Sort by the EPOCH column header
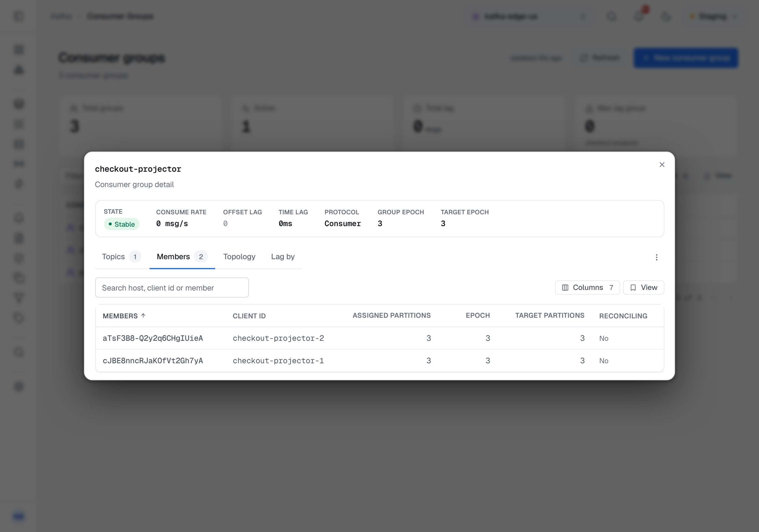Screen dimensions: 759x532 point(478,315)
